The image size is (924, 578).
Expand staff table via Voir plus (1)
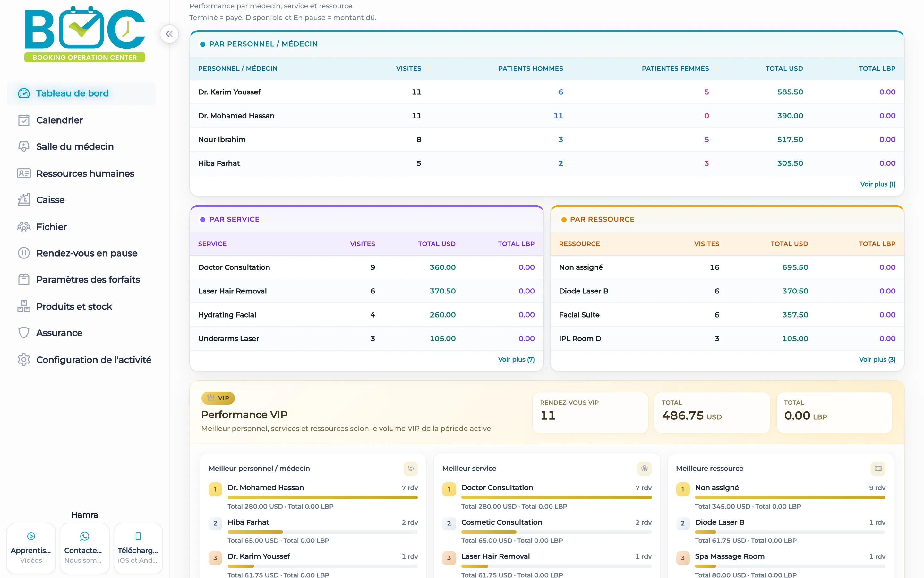point(877,184)
